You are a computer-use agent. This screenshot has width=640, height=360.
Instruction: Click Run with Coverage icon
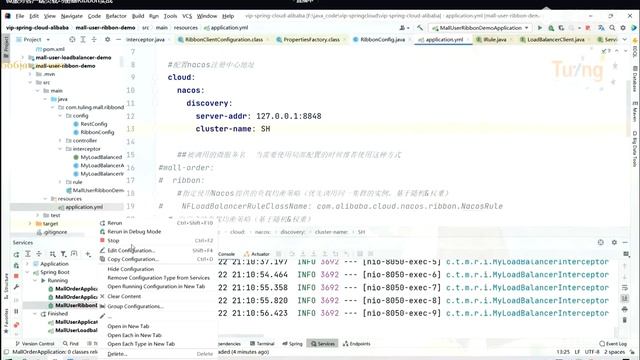point(562,28)
